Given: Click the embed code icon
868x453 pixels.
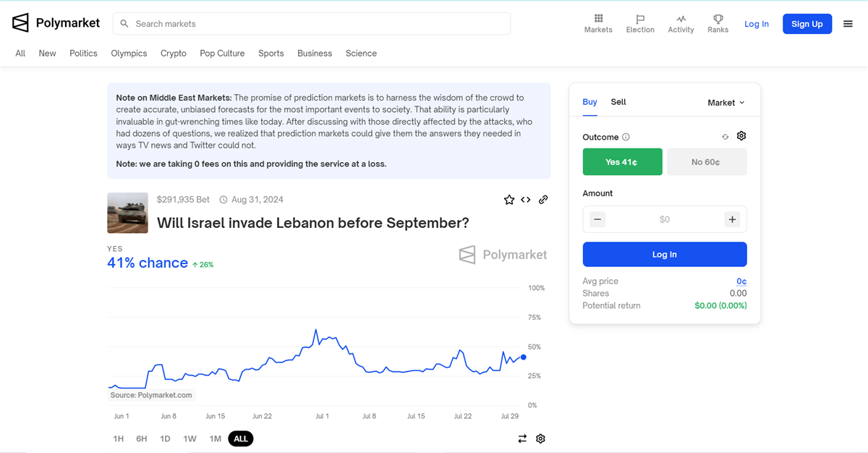Looking at the screenshot, I should point(526,200).
